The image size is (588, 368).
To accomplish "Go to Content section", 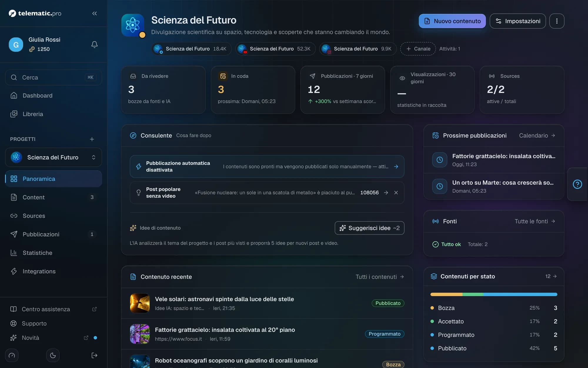I will click(x=54, y=197).
